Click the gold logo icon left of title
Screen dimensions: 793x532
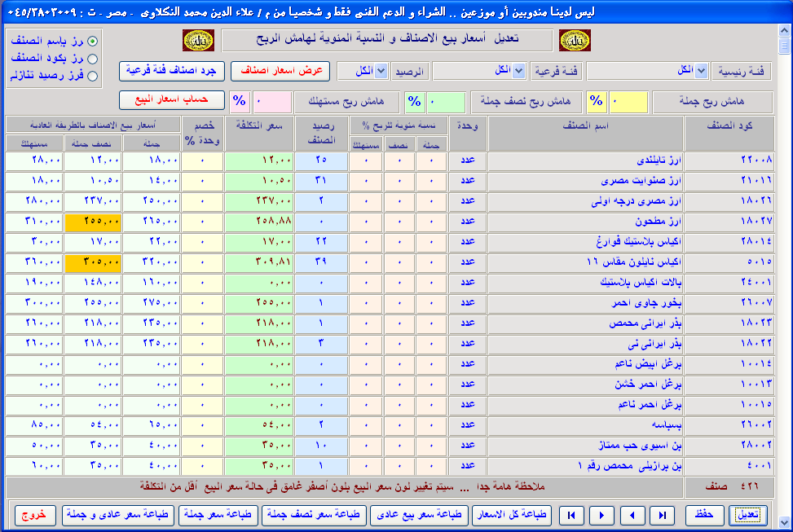(198, 40)
